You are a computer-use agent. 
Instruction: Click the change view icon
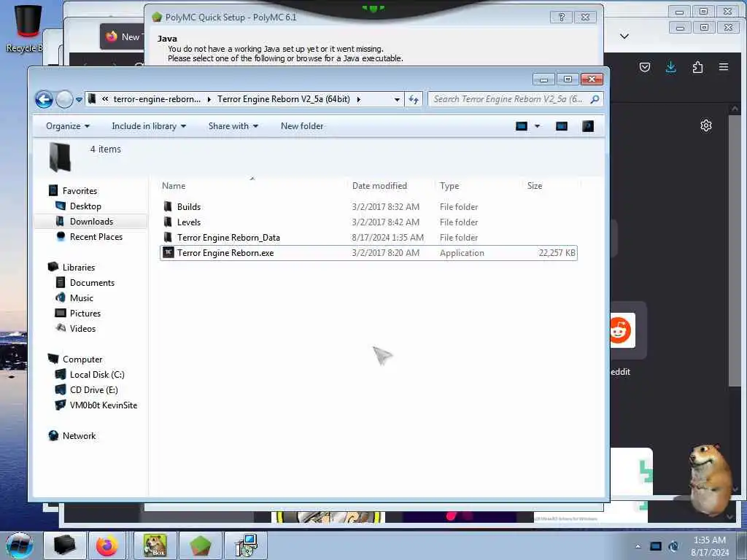522,126
